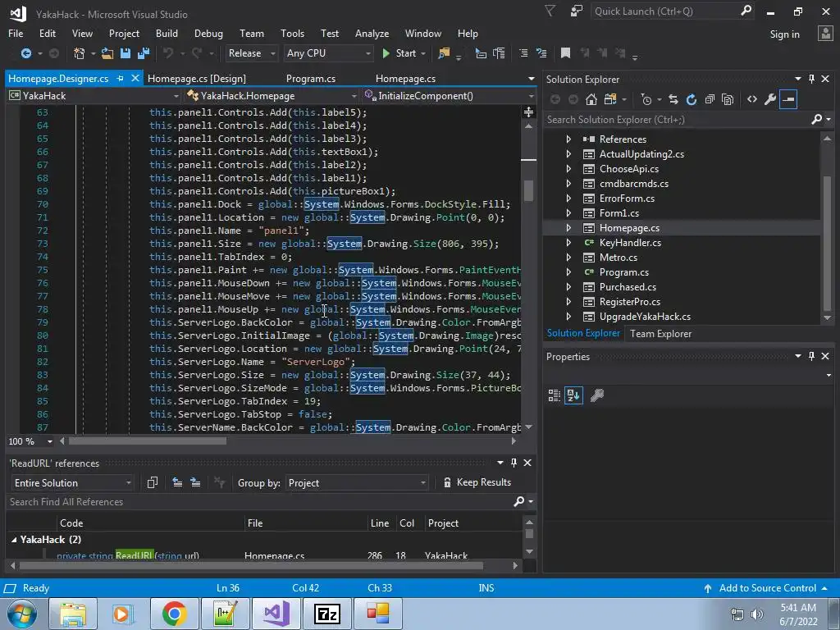Toggle auto-hide pin on Properties panel
Viewport: 840px width, 630px height.
(811, 356)
